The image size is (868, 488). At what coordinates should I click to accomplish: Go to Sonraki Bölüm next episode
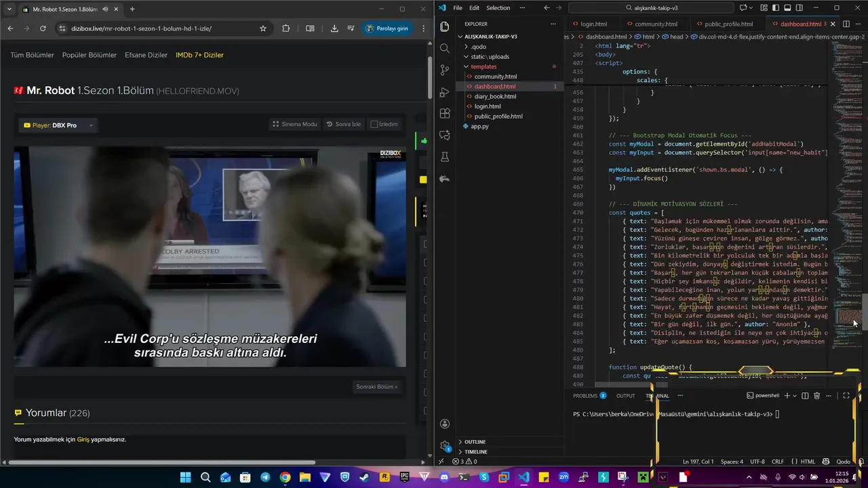coord(376,387)
